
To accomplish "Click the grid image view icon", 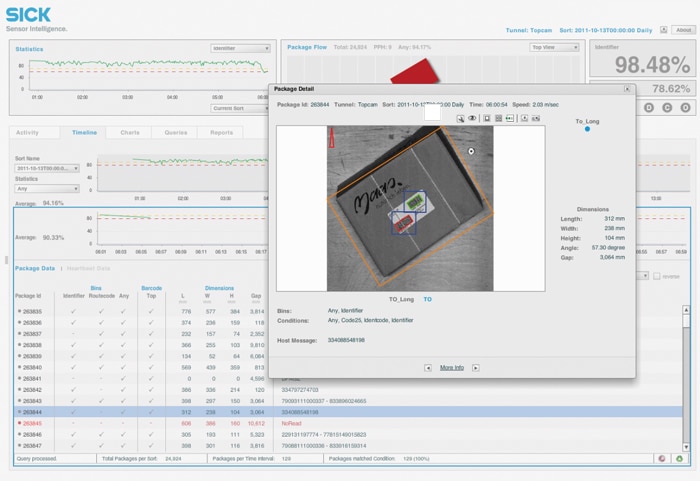I will click(x=498, y=118).
